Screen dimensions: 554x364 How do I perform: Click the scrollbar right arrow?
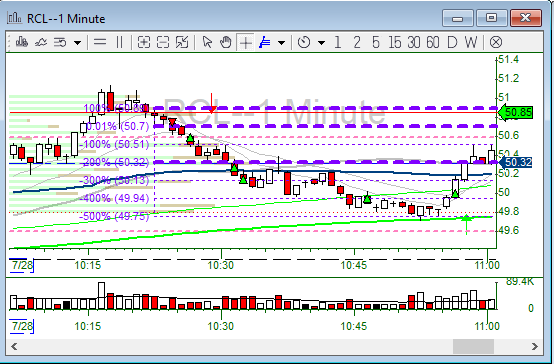[535, 346]
